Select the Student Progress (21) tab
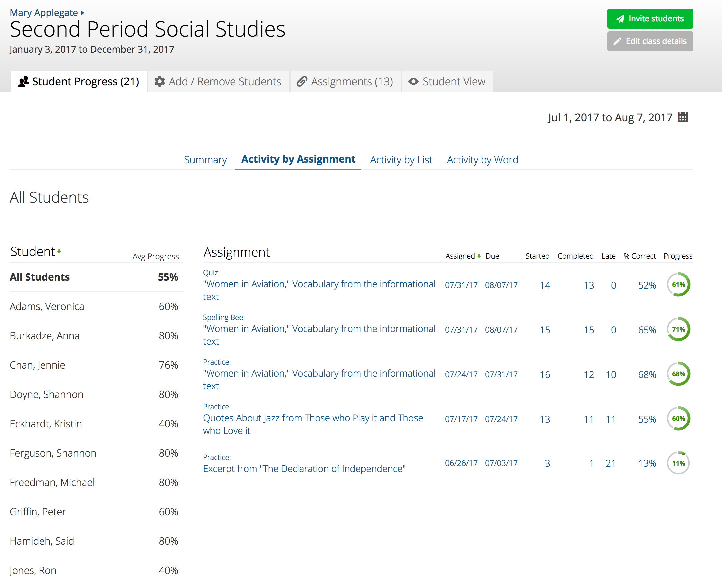 79,82
